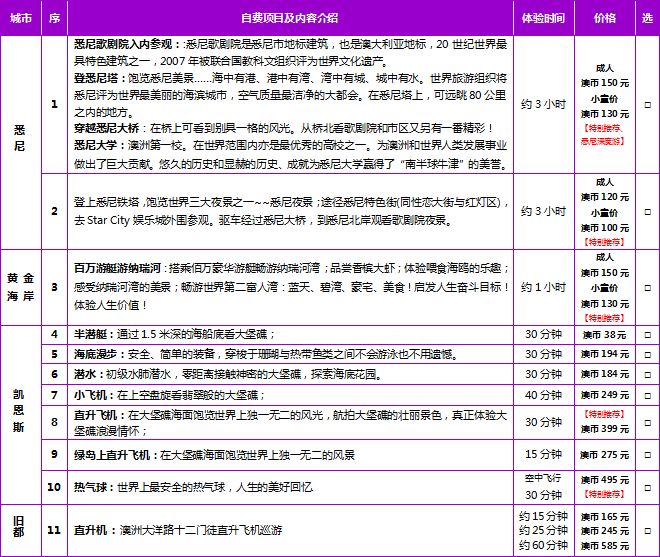The image size is (660, 557).
Task: Enable the 海底漫步 option checkbox
Action: pyautogui.click(x=647, y=354)
